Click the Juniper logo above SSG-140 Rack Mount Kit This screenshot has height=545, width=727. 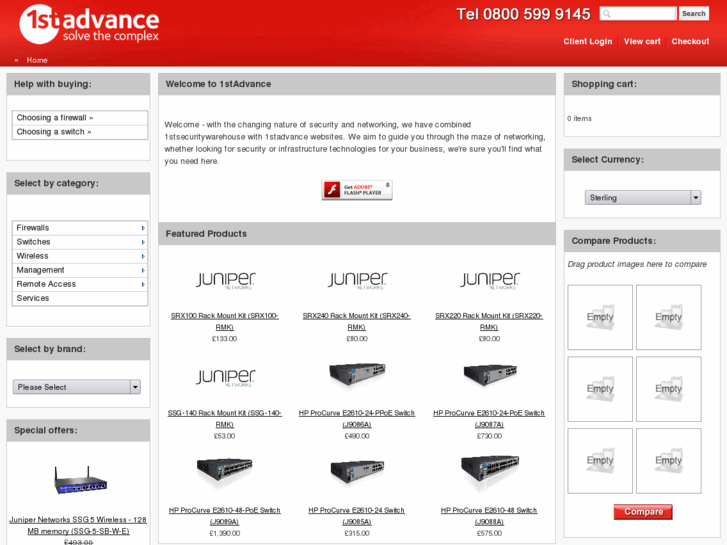point(225,378)
